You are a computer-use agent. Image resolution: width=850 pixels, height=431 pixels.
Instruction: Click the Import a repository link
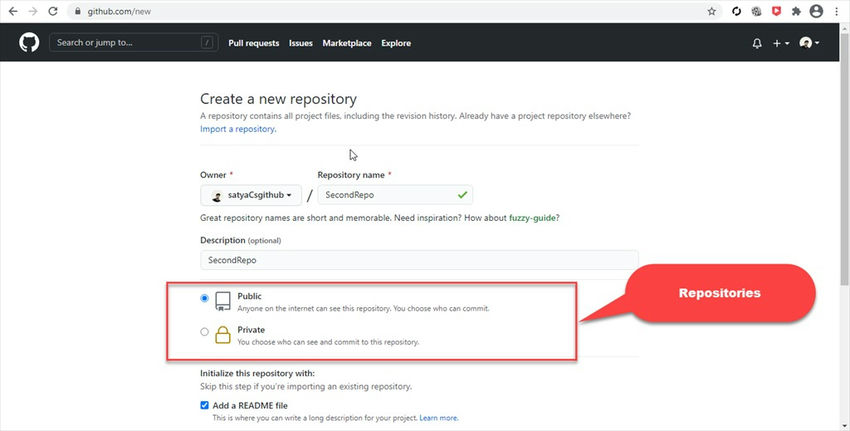237,129
